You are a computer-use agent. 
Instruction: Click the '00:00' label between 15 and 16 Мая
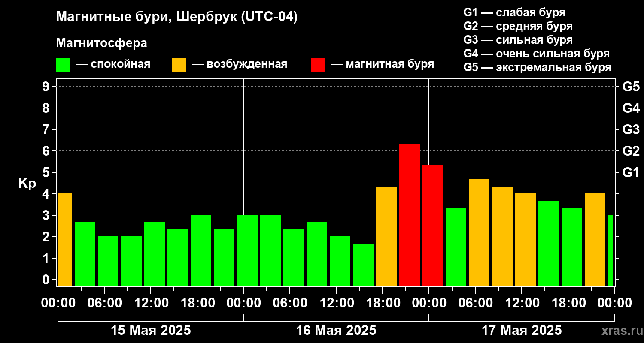pyautogui.click(x=244, y=303)
